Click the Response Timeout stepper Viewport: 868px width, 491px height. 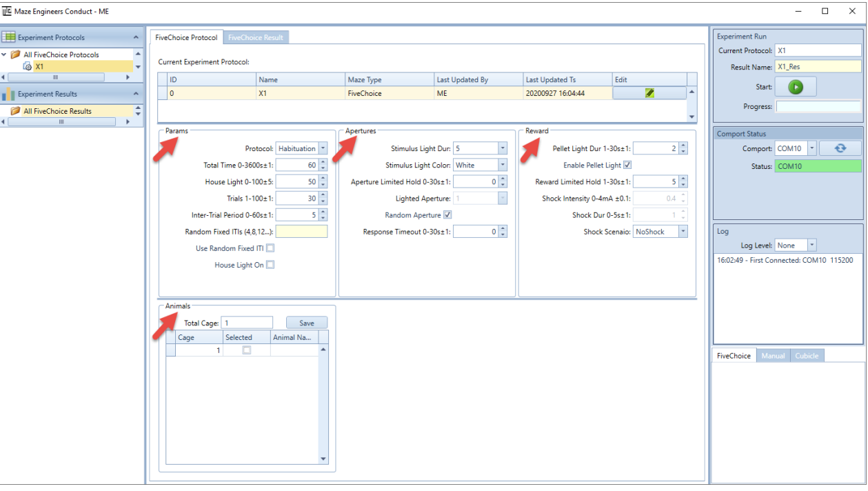[x=481, y=232]
